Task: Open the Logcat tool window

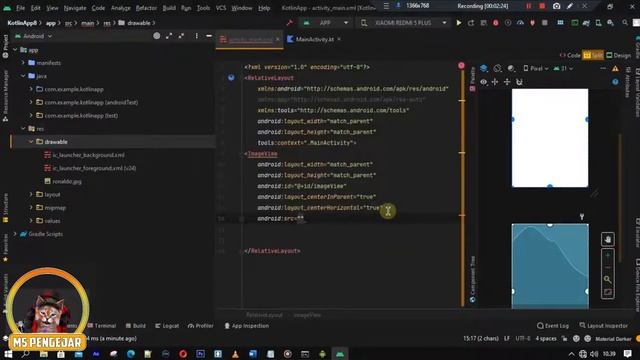Action: [x=167, y=326]
